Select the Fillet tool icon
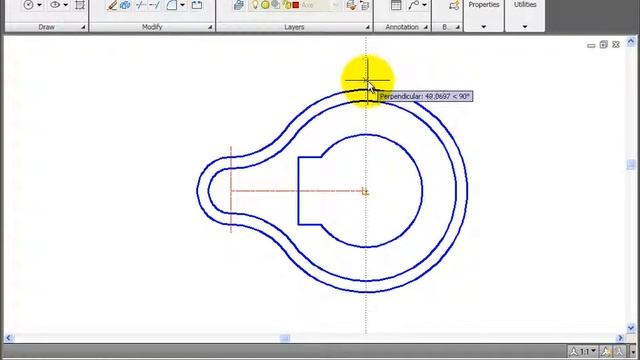Viewport: 640px width, 360px height. pyautogui.click(x=172, y=5)
